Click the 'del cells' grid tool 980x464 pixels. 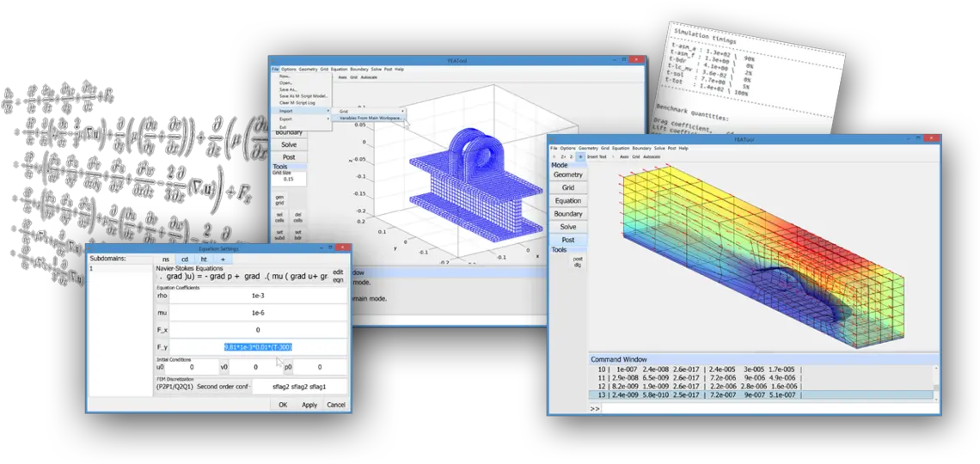tap(297, 217)
